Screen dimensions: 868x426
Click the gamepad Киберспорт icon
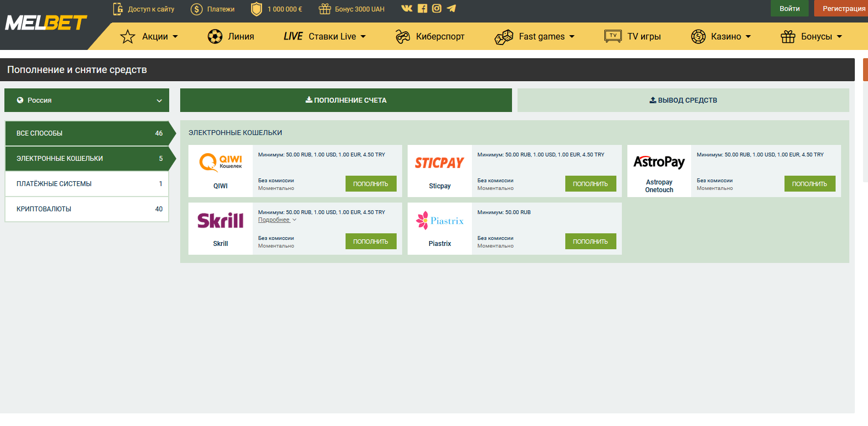coord(403,37)
